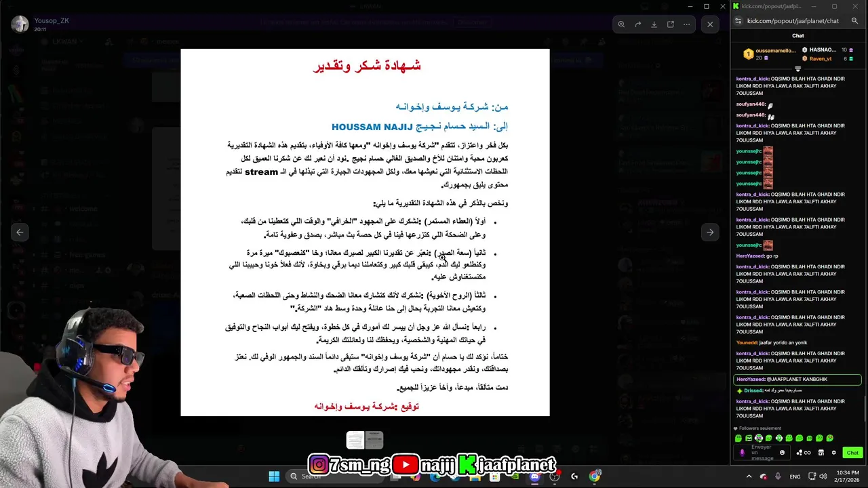Screen dimensions: 868x488
Task: Open the emoji picker smiley icon
Action: (782, 453)
